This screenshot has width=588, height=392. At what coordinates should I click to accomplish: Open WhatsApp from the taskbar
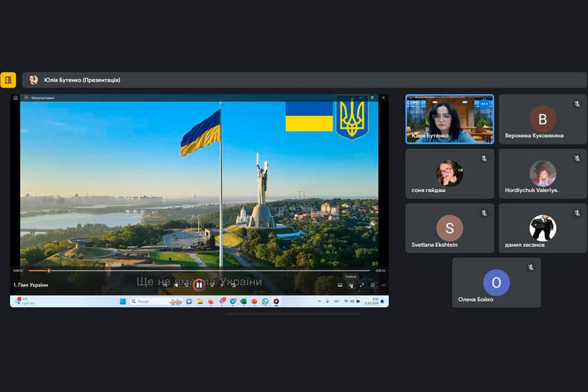[x=265, y=301]
